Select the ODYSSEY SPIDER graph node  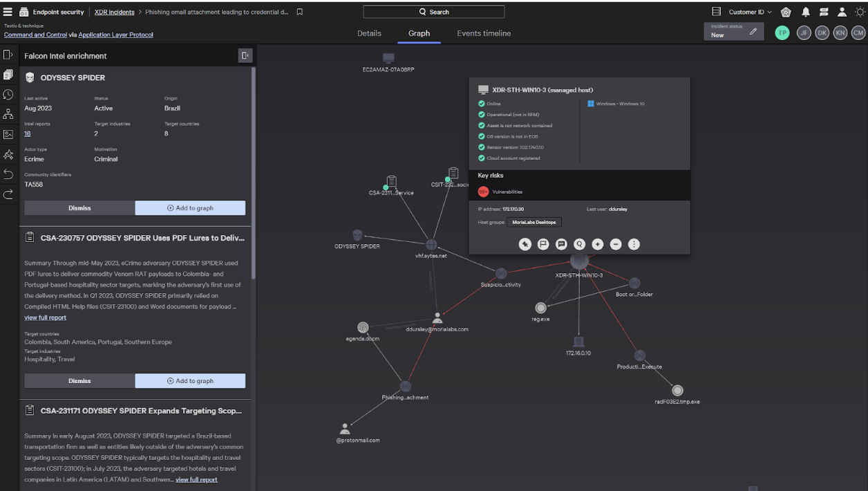pos(357,236)
